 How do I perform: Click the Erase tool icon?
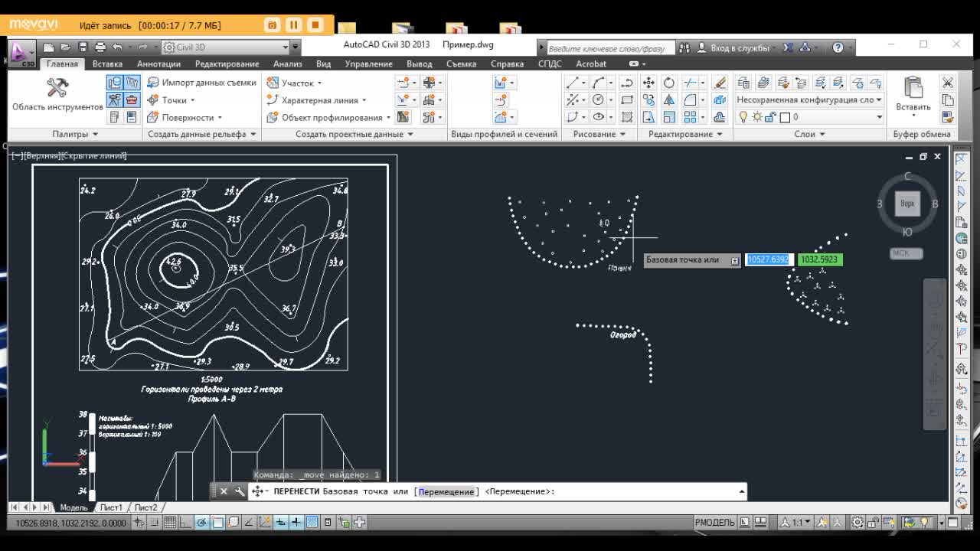click(720, 83)
